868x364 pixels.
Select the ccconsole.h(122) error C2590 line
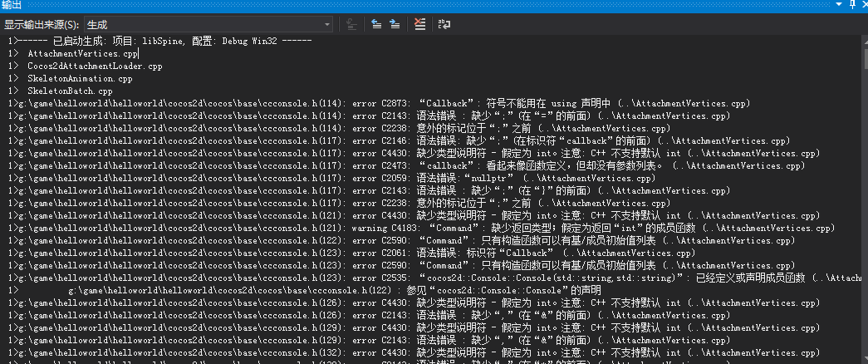pyautogui.click(x=403, y=240)
